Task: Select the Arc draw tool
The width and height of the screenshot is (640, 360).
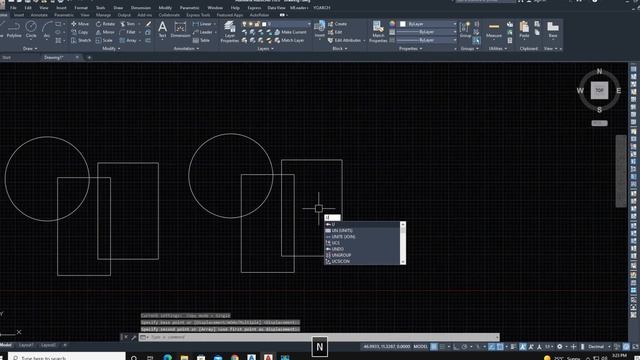Action: (x=47, y=29)
